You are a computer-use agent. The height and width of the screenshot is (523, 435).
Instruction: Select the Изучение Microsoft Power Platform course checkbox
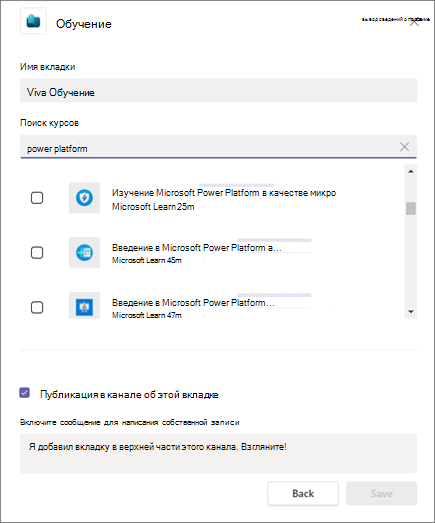click(37, 198)
